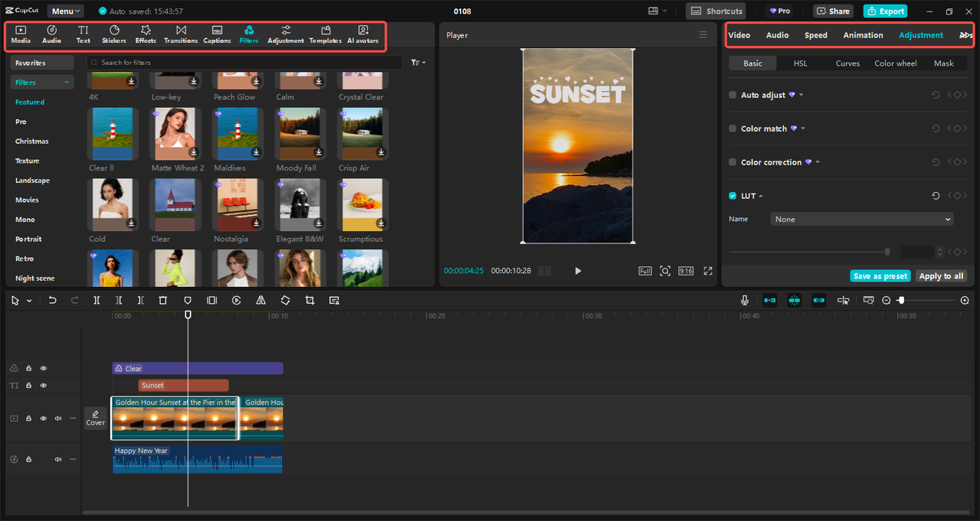Open the filter sort dropdown beside search
Screen dimensions: 980x521
[x=418, y=62]
